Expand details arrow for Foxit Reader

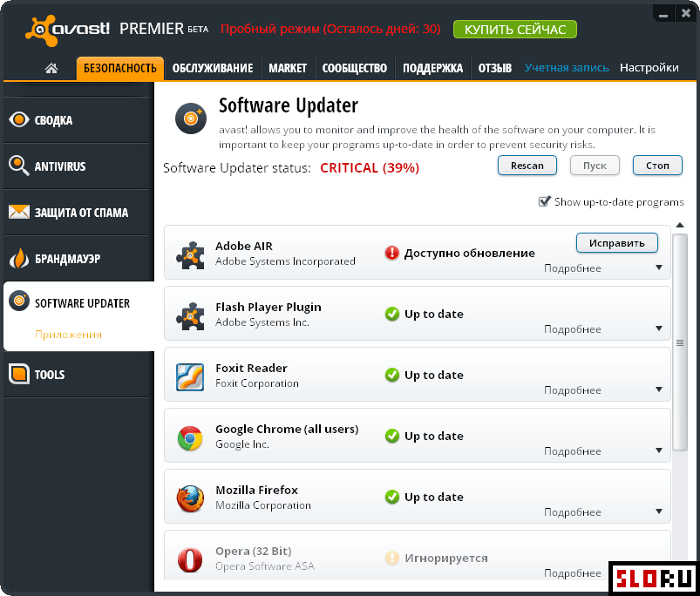tap(659, 389)
